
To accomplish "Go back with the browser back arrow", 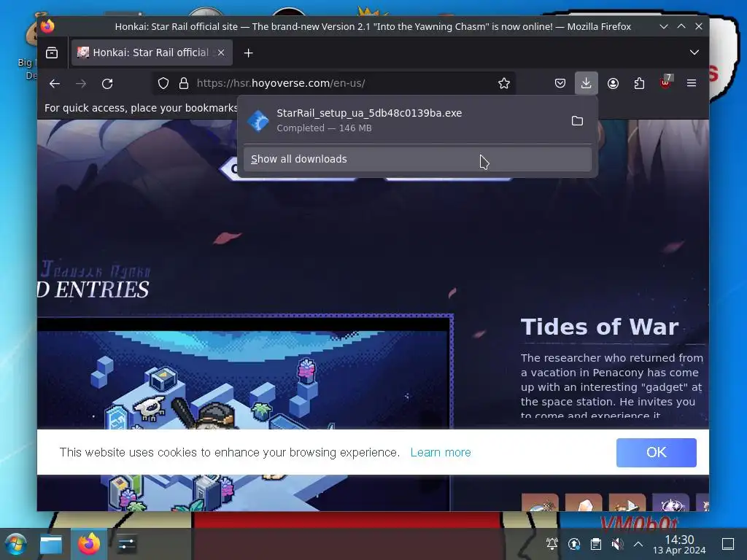I will coord(54,83).
